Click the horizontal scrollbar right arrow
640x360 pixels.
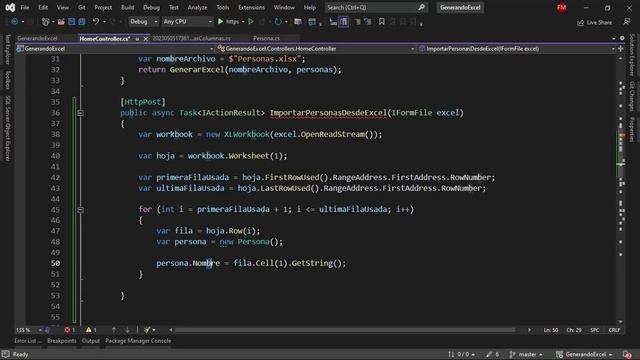(x=529, y=330)
